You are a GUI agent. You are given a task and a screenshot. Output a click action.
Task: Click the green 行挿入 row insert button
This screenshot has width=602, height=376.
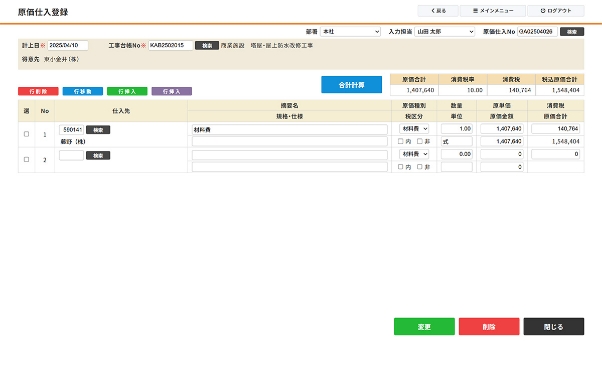(127, 91)
